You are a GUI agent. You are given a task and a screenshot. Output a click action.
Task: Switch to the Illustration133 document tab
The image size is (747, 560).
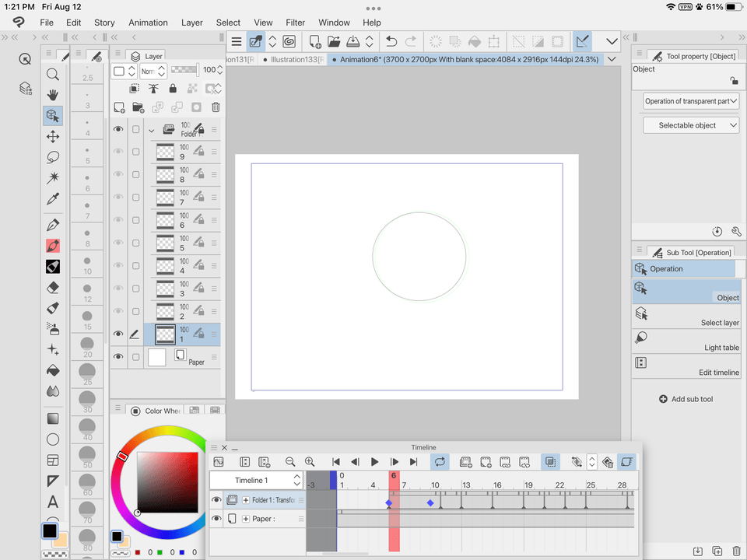coord(293,60)
